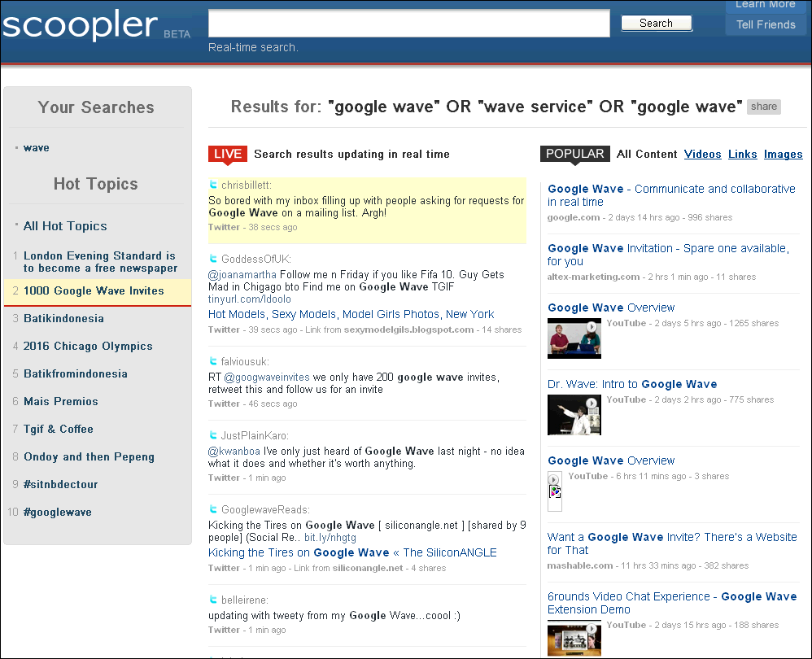
Task: Click username JustPlainKaro
Action: click(x=255, y=435)
